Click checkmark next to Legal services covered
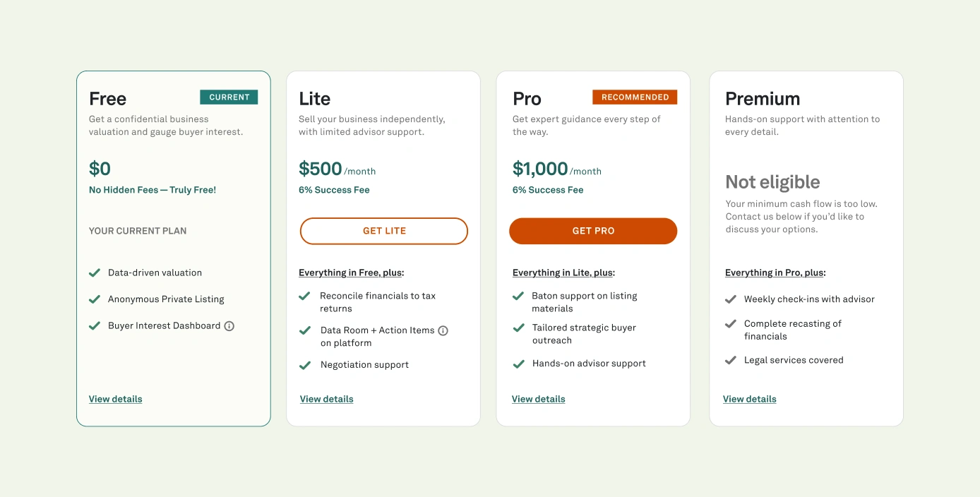This screenshot has height=497, width=980. click(x=731, y=360)
